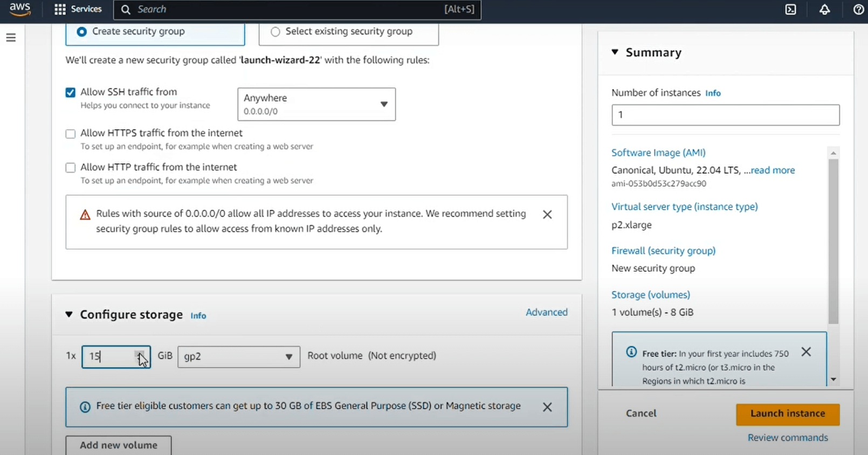Launch the CloudShell terminal icon
The height and width of the screenshot is (455, 868).
(x=790, y=10)
